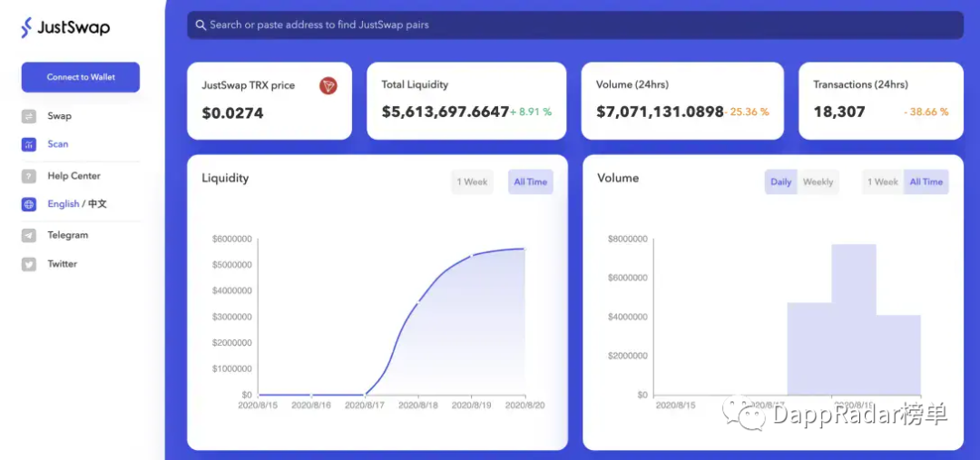The width and height of the screenshot is (980, 460).
Task: Switch language to 中文
Action: (97, 204)
